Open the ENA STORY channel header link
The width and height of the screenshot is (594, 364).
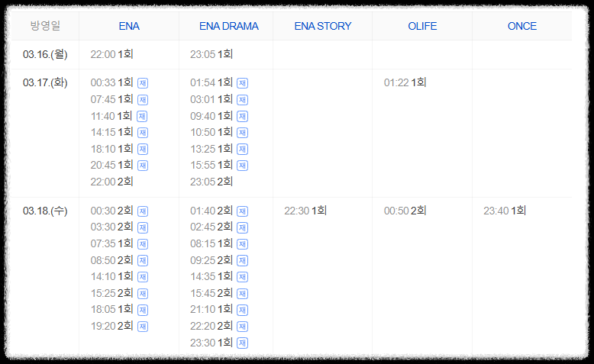coord(323,26)
